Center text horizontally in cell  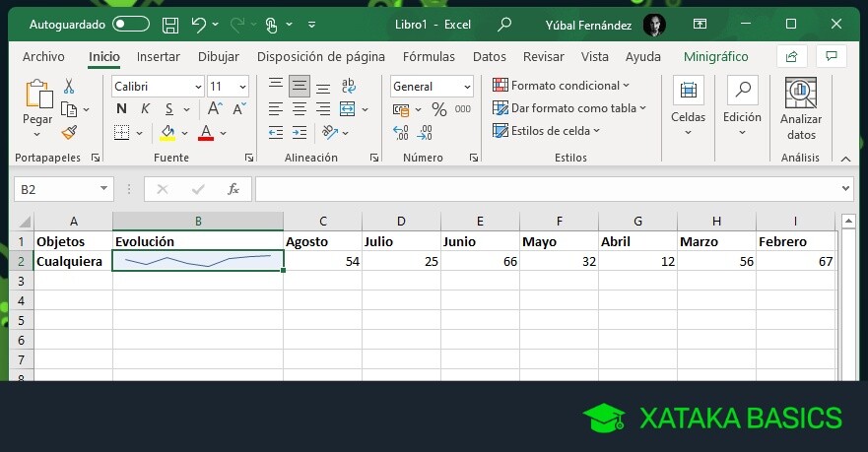tap(300, 109)
